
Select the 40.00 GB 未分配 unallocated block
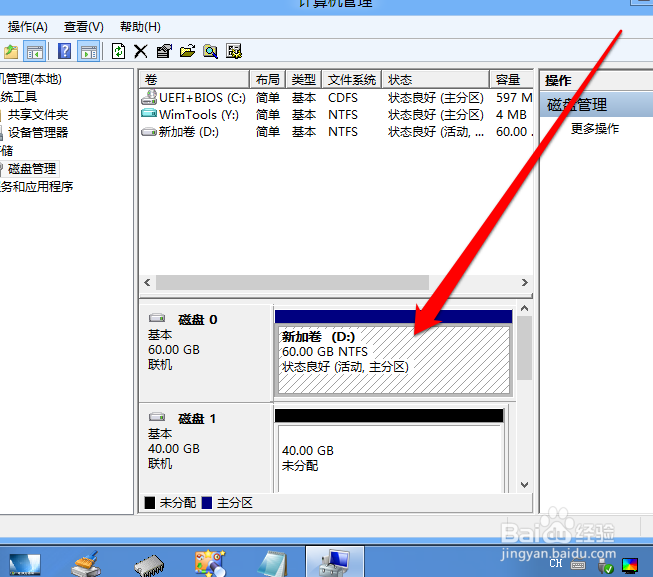click(390, 458)
